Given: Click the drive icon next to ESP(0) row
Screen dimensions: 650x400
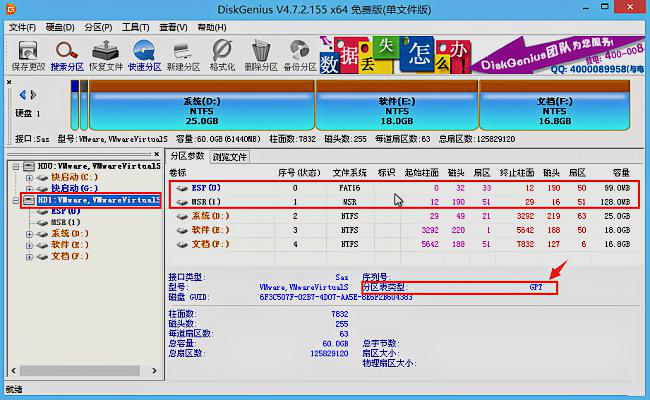Looking at the screenshot, I should tap(182, 188).
